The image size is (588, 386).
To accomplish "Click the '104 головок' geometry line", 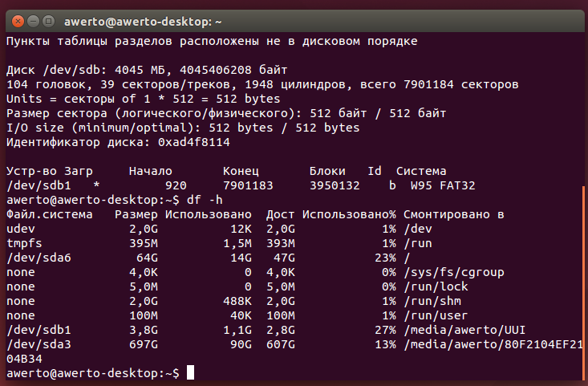I will 262,84.
